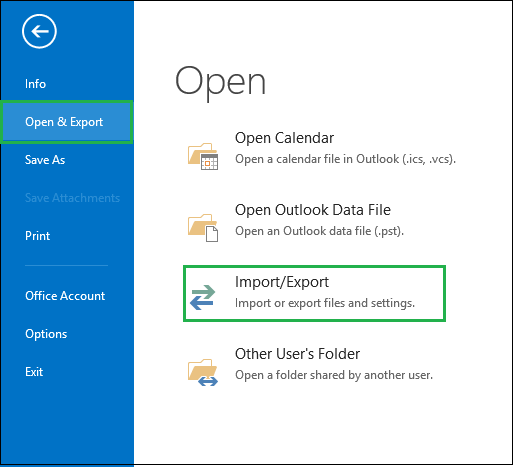The image size is (514, 467).
Task: Go to the Print page
Action: [37, 236]
